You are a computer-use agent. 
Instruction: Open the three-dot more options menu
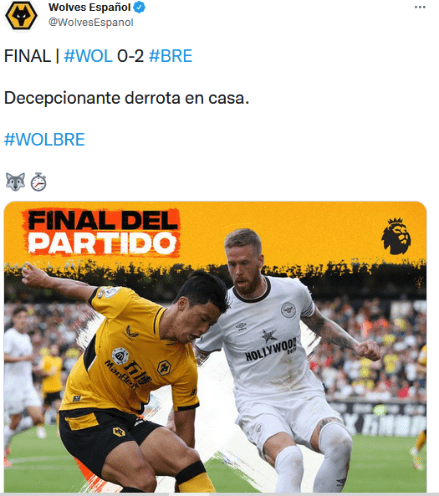(420, 7)
